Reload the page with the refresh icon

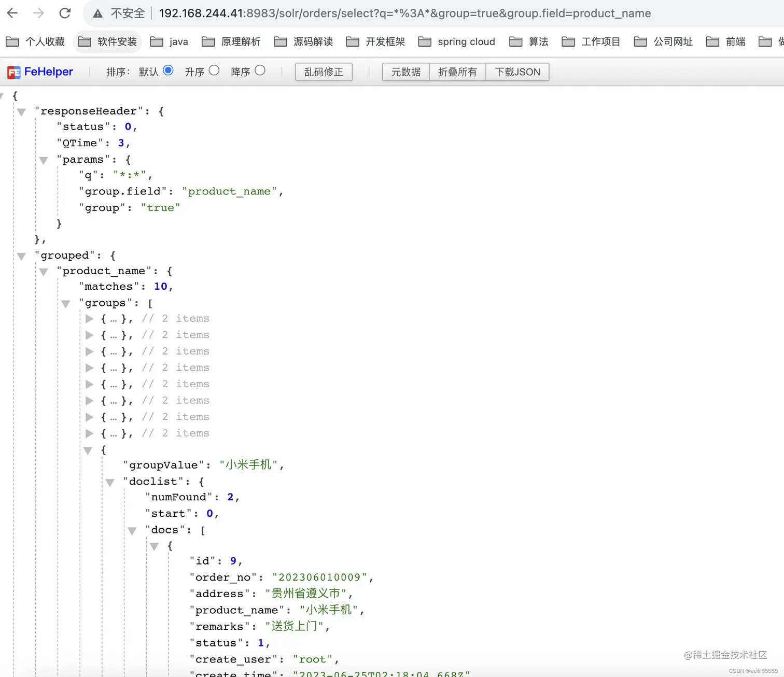tap(65, 13)
